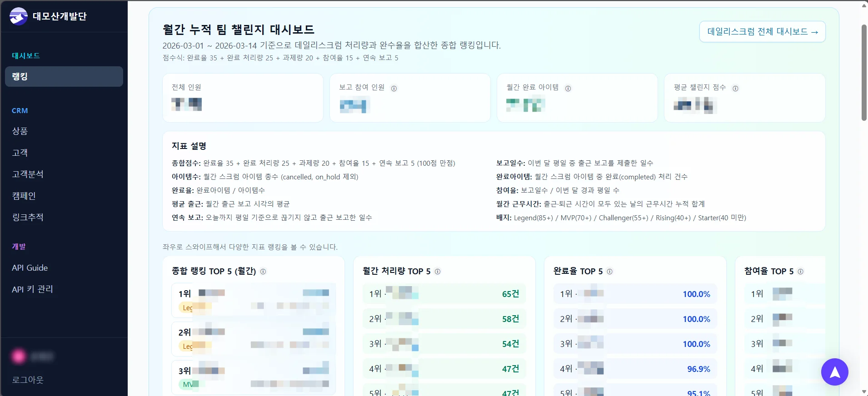Screen dimensions: 868x396
Task: Click info icon beside 종합 랭킹 TOP 5
Action: (x=263, y=272)
